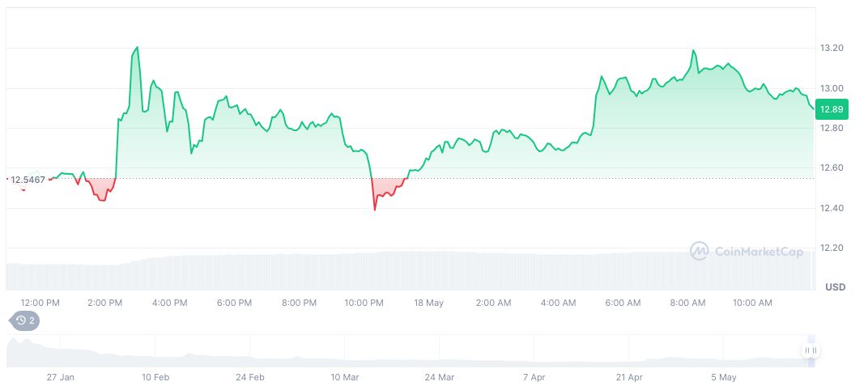Grab the range navigator handle at right edge

pyautogui.click(x=811, y=350)
